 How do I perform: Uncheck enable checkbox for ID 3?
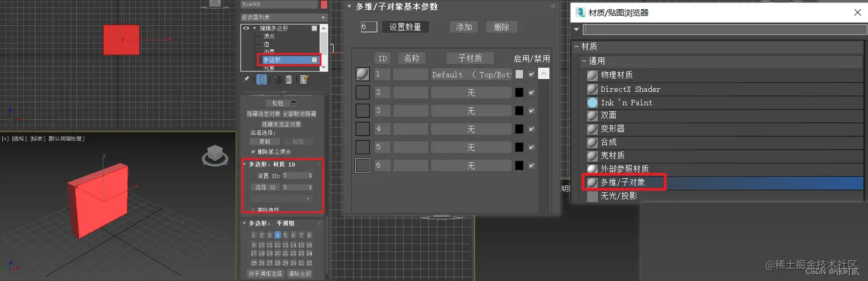pos(532,111)
